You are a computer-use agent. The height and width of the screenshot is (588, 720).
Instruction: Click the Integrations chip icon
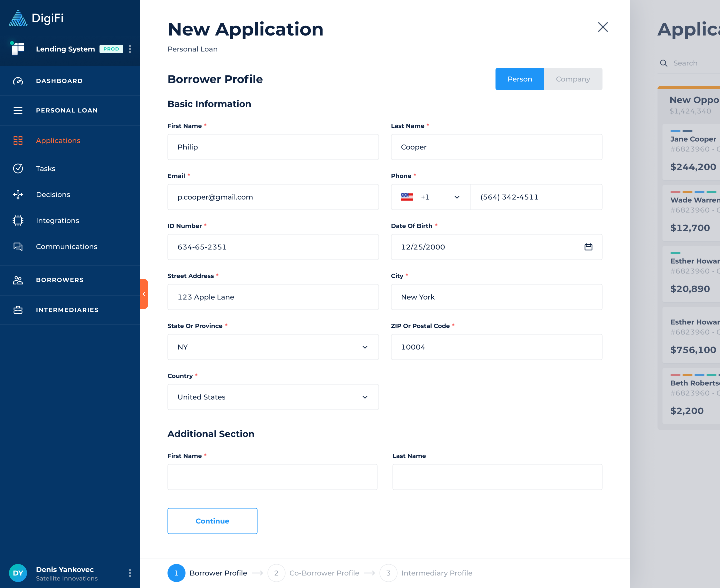[x=18, y=220]
